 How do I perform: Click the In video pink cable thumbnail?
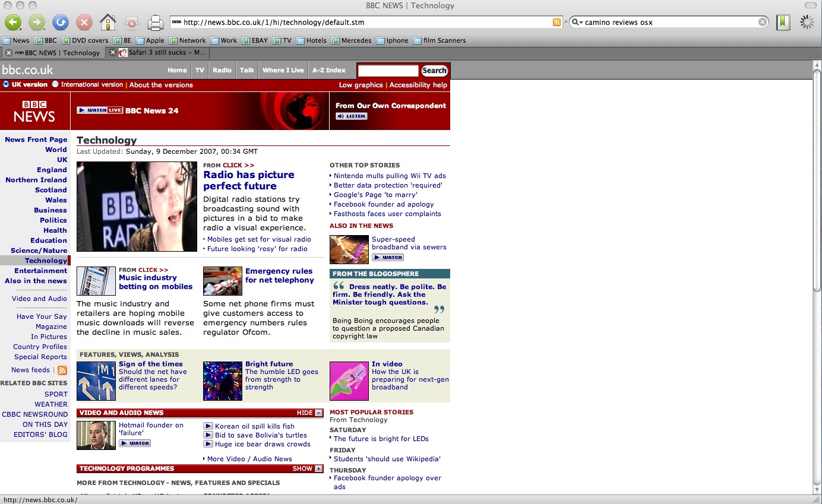click(349, 381)
